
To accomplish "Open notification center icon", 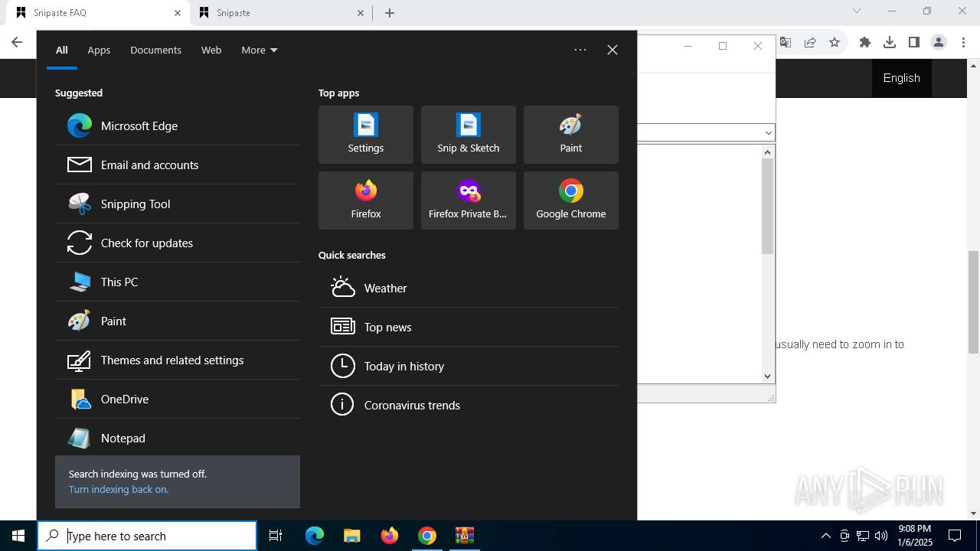I will tap(955, 536).
